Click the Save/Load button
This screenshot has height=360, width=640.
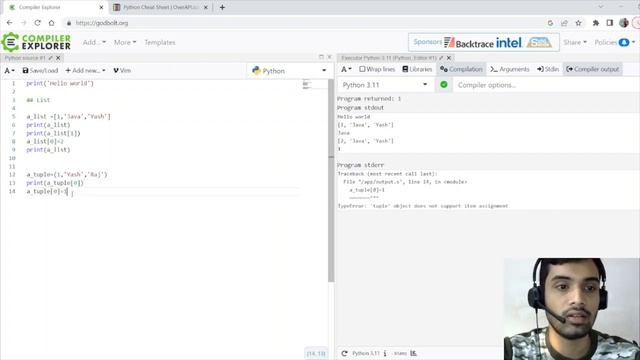tap(40, 70)
